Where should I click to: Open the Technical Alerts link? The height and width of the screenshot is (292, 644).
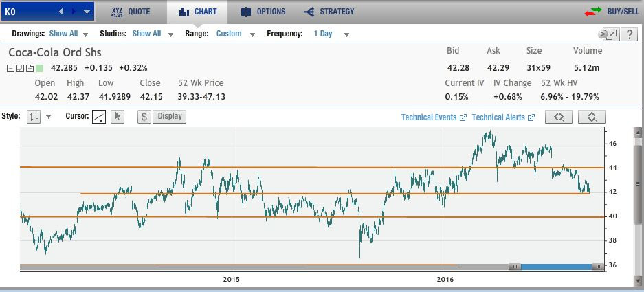503,117
